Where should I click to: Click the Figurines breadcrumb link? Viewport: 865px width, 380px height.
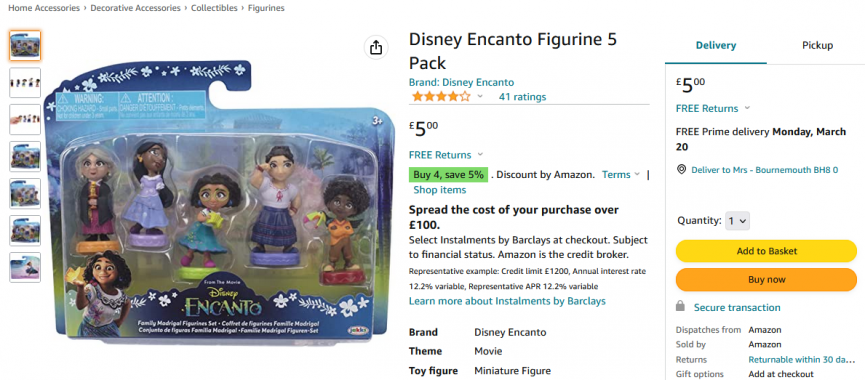[x=266, y=8]
